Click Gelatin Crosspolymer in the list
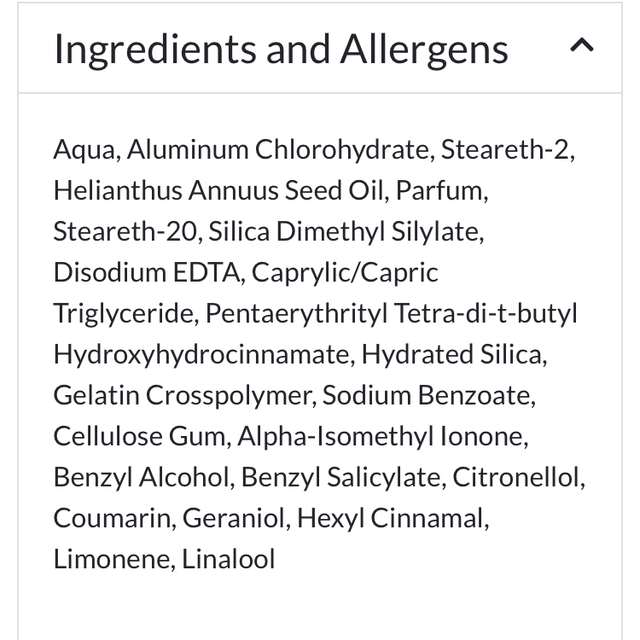The width and height of the screenshot is (640, 640). pyautogui.click(x=184, y=395)
